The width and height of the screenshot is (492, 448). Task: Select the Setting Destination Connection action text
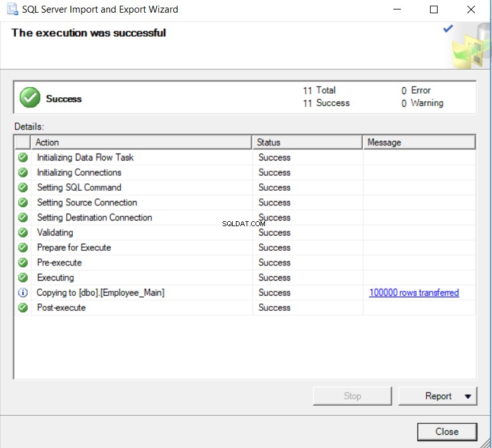coord(94,217)
